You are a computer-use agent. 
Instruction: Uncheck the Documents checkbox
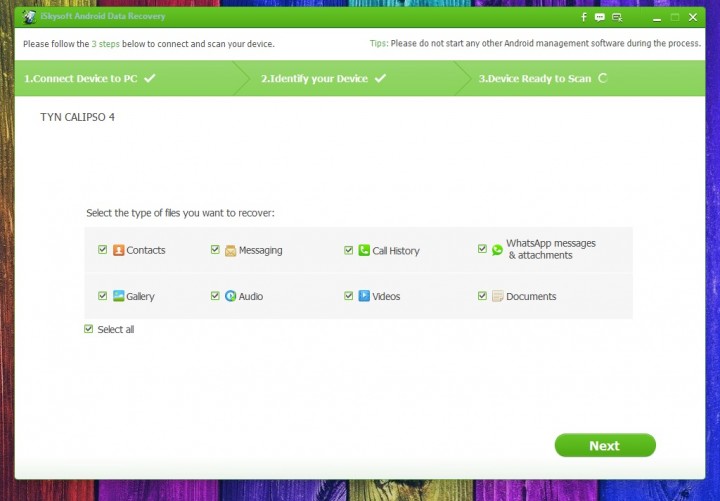482,295
